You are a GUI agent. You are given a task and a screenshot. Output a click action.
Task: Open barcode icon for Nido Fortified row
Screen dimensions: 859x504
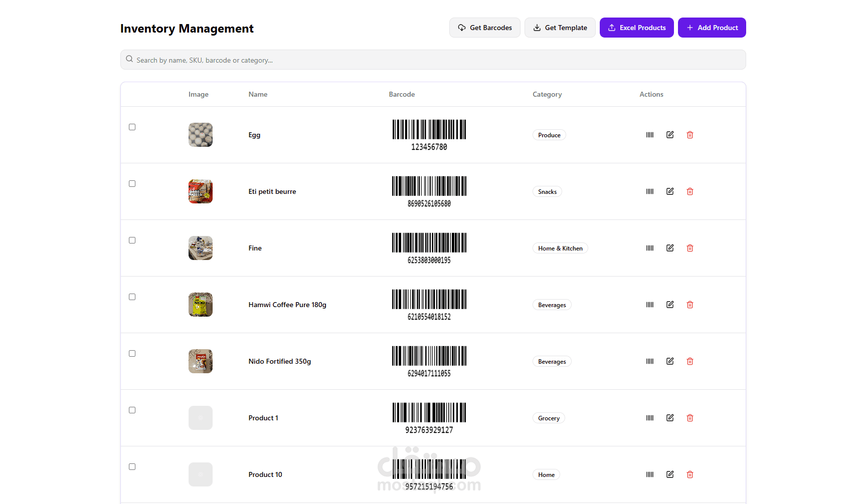click(650, 361)
